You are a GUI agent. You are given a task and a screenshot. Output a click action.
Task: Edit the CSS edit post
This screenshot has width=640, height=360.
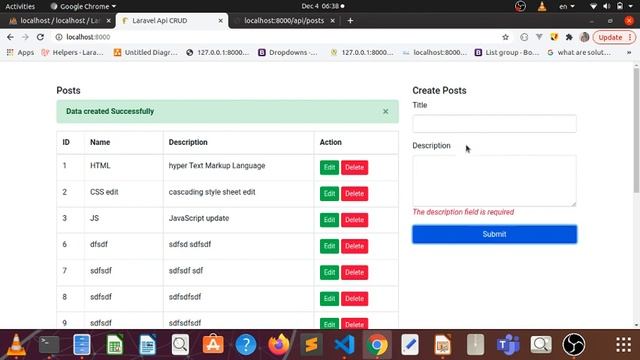pos(329,193)
